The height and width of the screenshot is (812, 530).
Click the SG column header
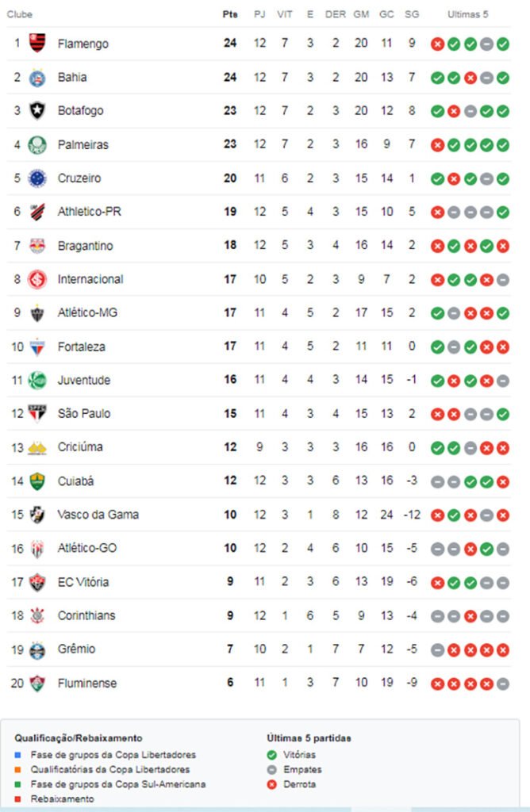click(x=411, y=14)
